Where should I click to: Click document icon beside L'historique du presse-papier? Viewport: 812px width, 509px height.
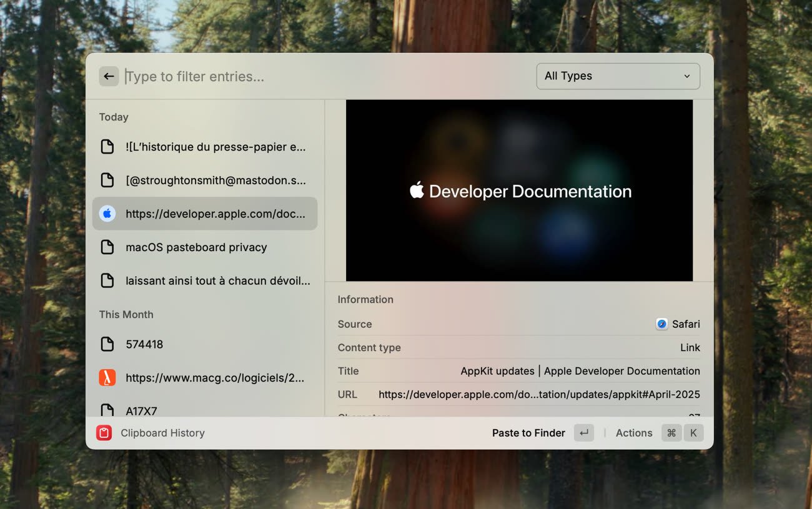[107, 147]
